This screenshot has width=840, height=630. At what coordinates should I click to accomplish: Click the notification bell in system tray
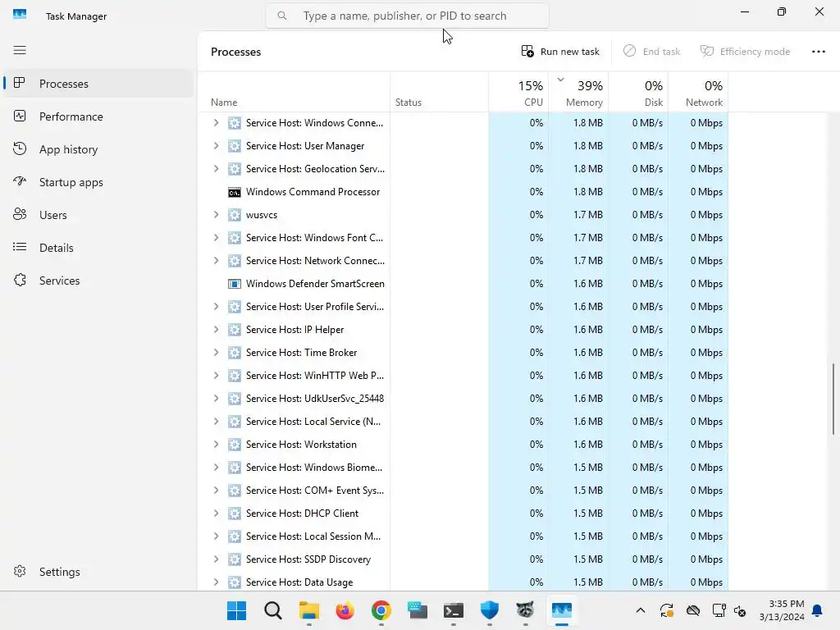tap(818, 610)
